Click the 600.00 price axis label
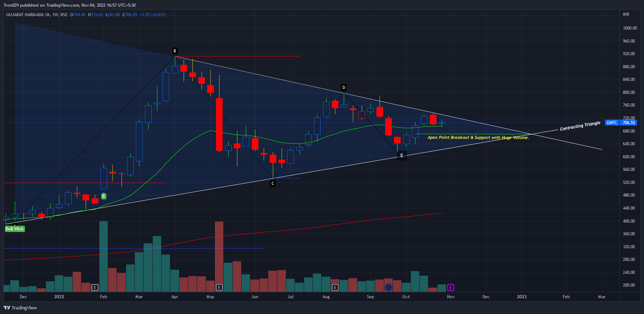 629,157
